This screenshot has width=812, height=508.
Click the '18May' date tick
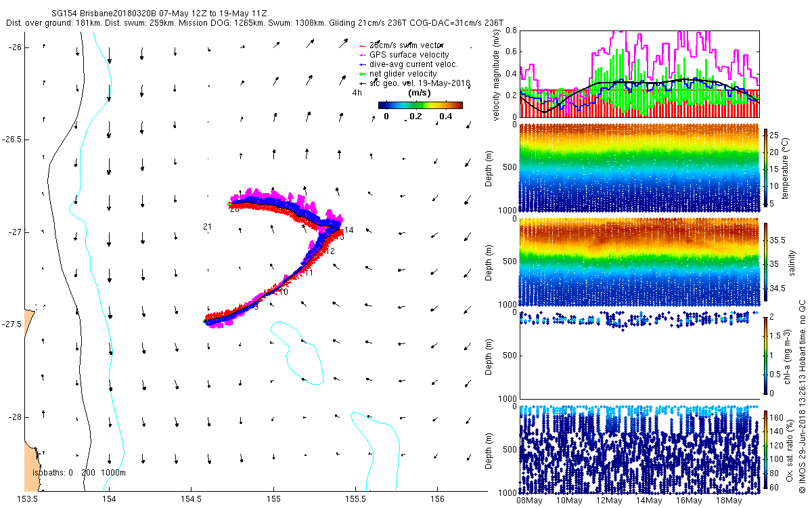(x=729, y=501)
